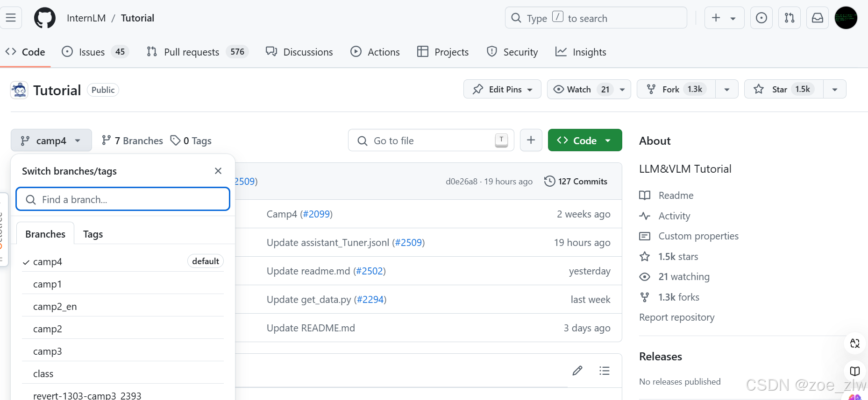Open the InternLM organization link
Screen dimensions: 868x400
[86, 18]
